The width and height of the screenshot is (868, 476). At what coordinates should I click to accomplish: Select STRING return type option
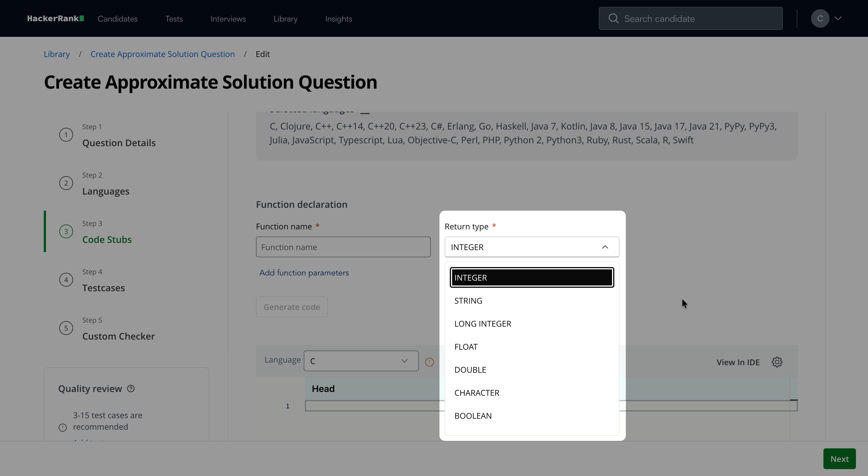coord(532,301)
